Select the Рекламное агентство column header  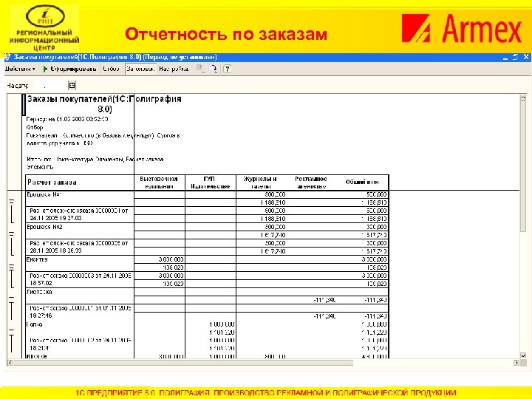[x=311, y=183]
